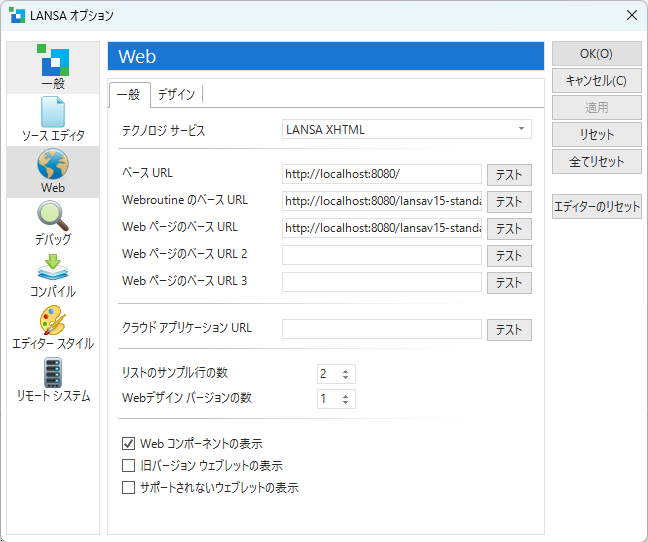Click the クラウド アプリケーション URL field
The image size is (648, 542).
point(382,329)
